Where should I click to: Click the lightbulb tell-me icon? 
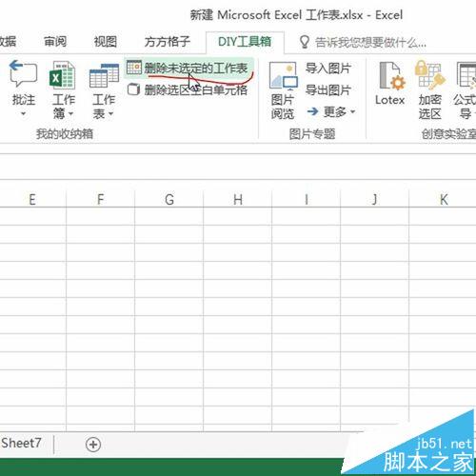coord(304,42)
